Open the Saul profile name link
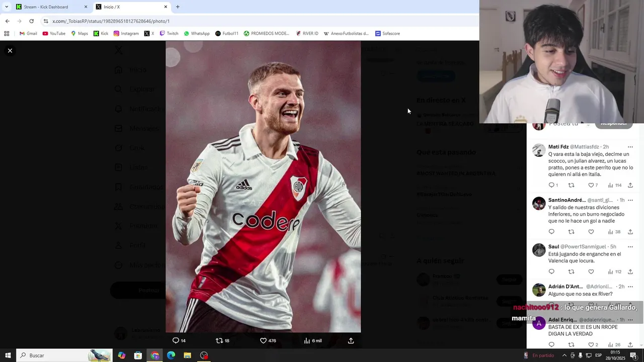This screenshot has height=362, width=644. click(x=553, y=247)
